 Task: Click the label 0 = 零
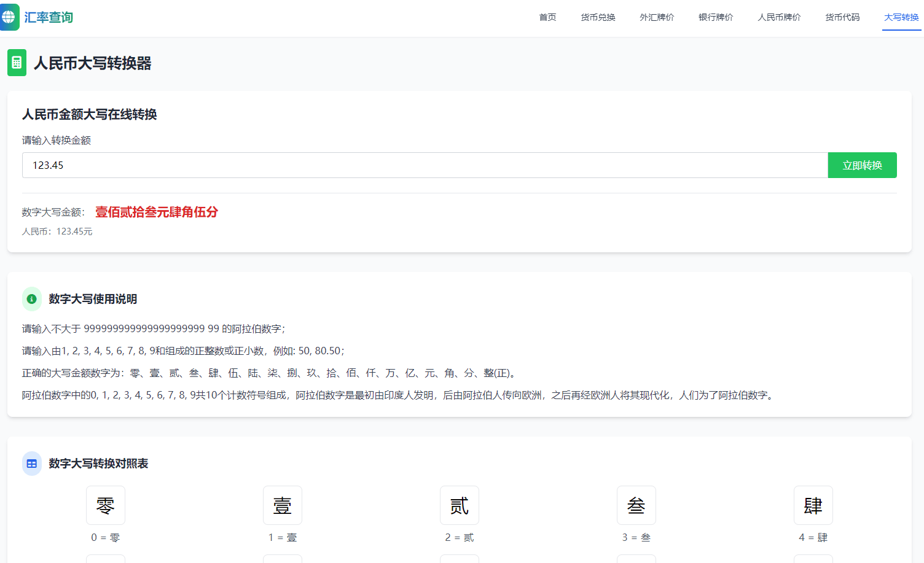point(106,537)
